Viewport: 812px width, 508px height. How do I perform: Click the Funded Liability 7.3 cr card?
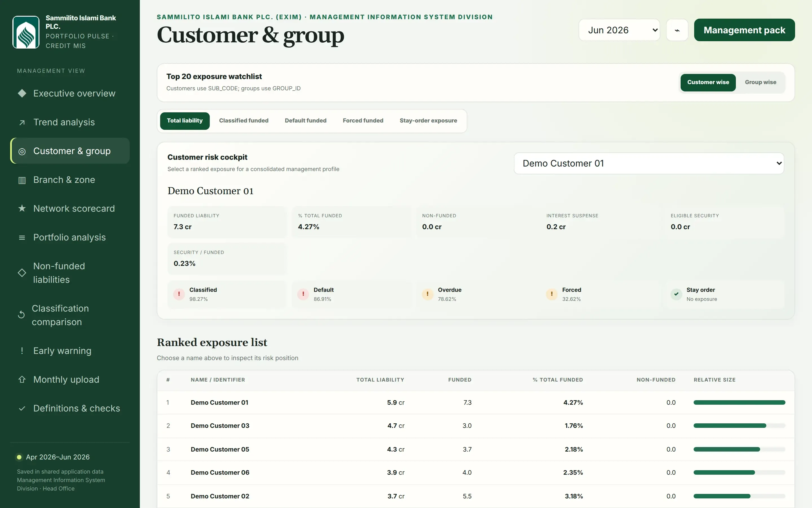[227, 222]
